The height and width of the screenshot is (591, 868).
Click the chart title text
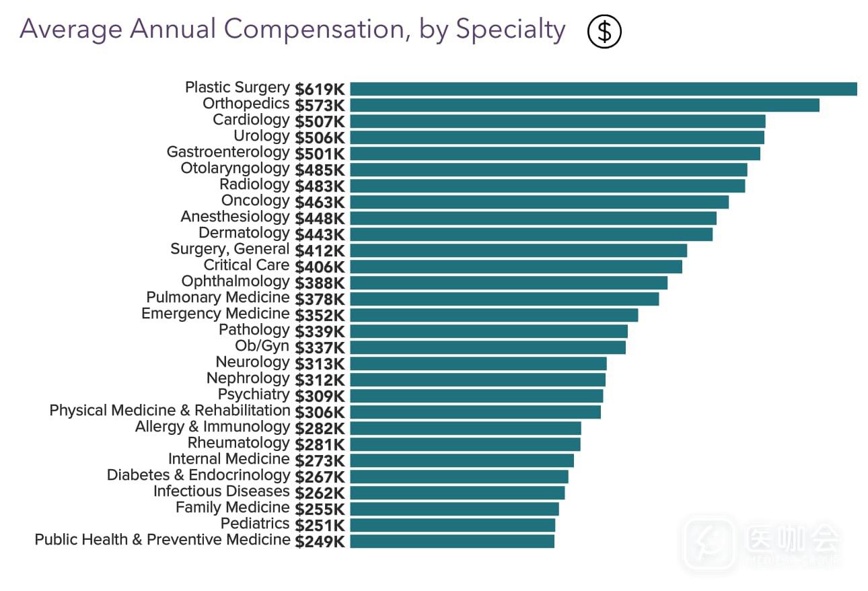pyautogui.click(x=292, y=30)
